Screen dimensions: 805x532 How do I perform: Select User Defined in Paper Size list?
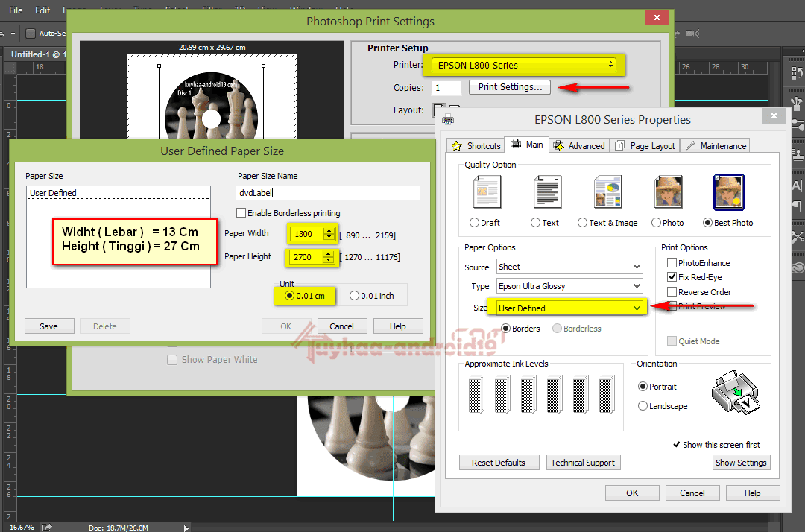(x=118, y=193)
